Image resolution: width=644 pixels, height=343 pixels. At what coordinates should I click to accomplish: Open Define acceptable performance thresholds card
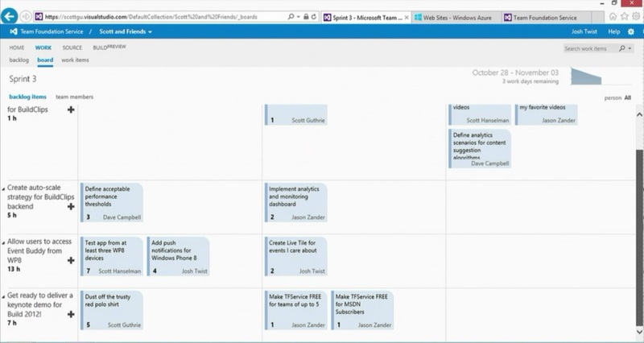point(112,203)
